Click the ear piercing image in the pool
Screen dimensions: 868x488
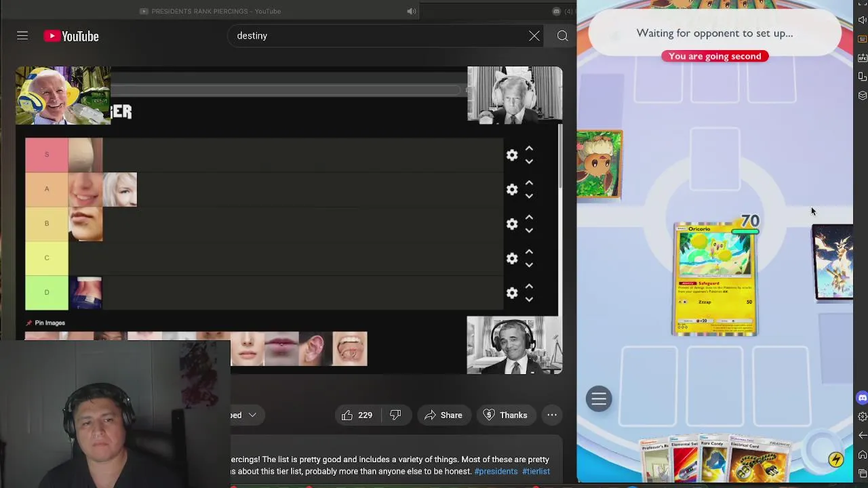point(315,349)
